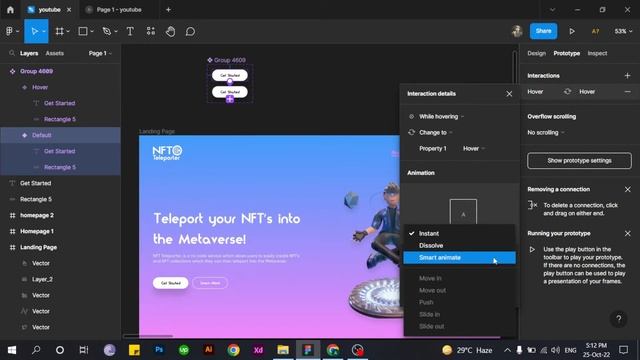The width and height of the screenshot is (640, 360).
Task: Select the Move tool
Action: coord(34,31)
